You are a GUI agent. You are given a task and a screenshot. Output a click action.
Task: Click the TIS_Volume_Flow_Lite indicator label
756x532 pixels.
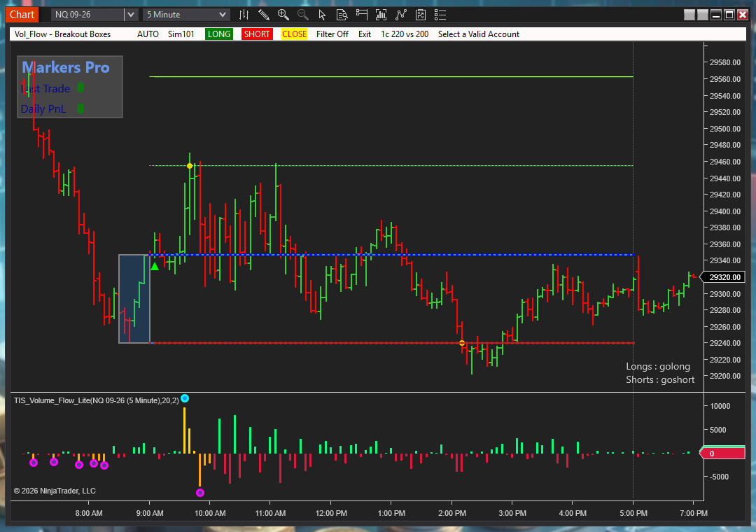tap(97, 401)
